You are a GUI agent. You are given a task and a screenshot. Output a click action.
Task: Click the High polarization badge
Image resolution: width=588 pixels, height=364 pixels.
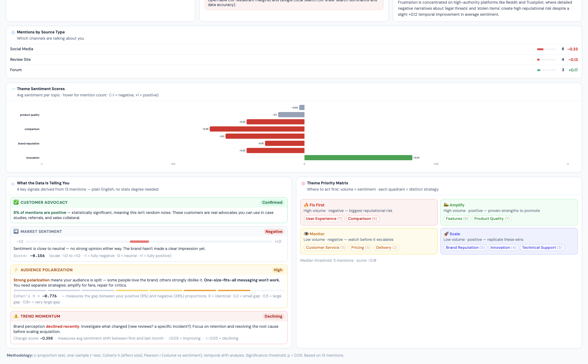278,270
